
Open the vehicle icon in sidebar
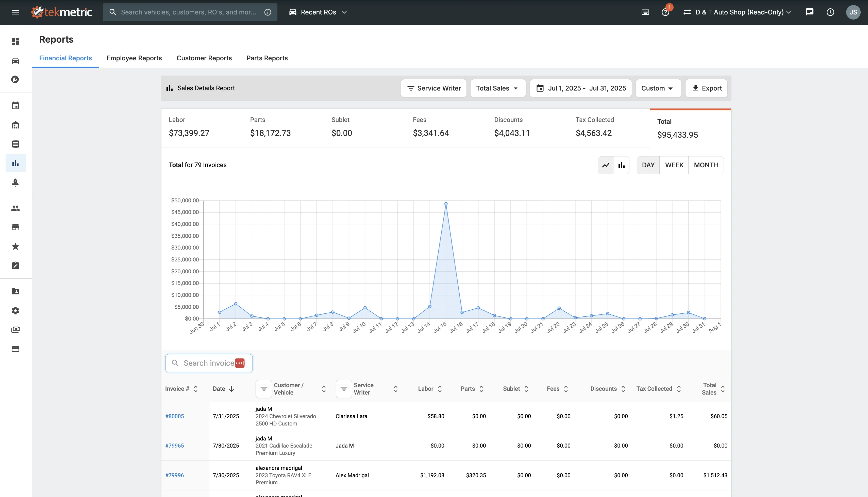15,61
